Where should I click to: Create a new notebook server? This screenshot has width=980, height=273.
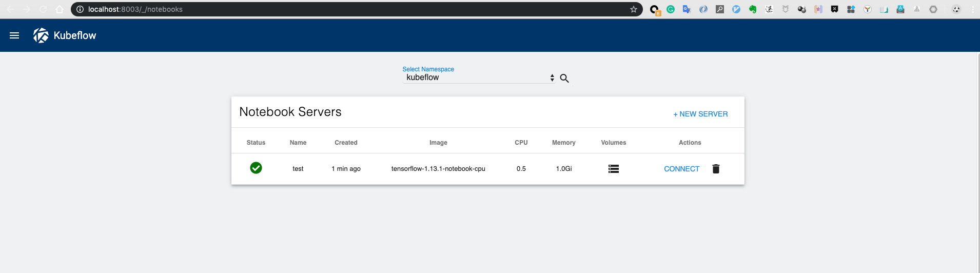click(x=700, y=114)
